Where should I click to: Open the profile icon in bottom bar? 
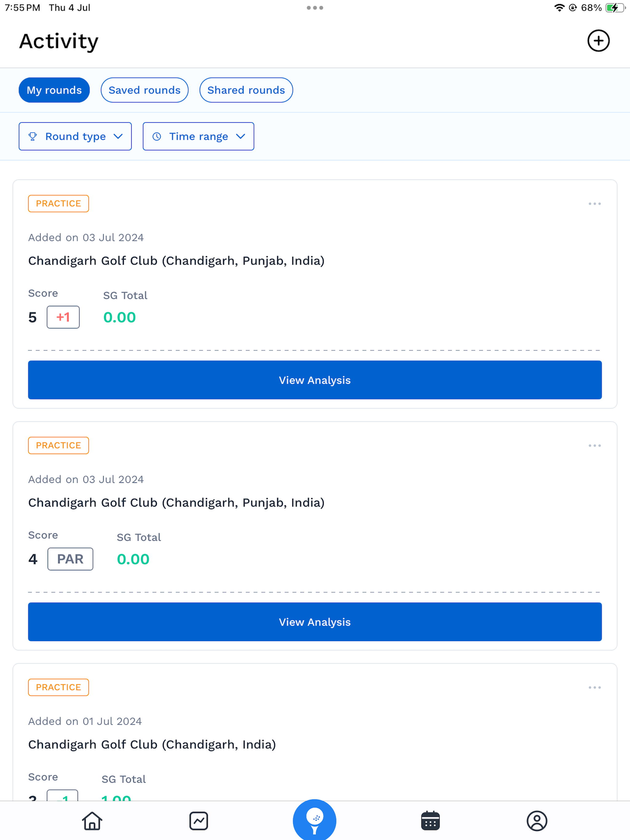[537, 821]
